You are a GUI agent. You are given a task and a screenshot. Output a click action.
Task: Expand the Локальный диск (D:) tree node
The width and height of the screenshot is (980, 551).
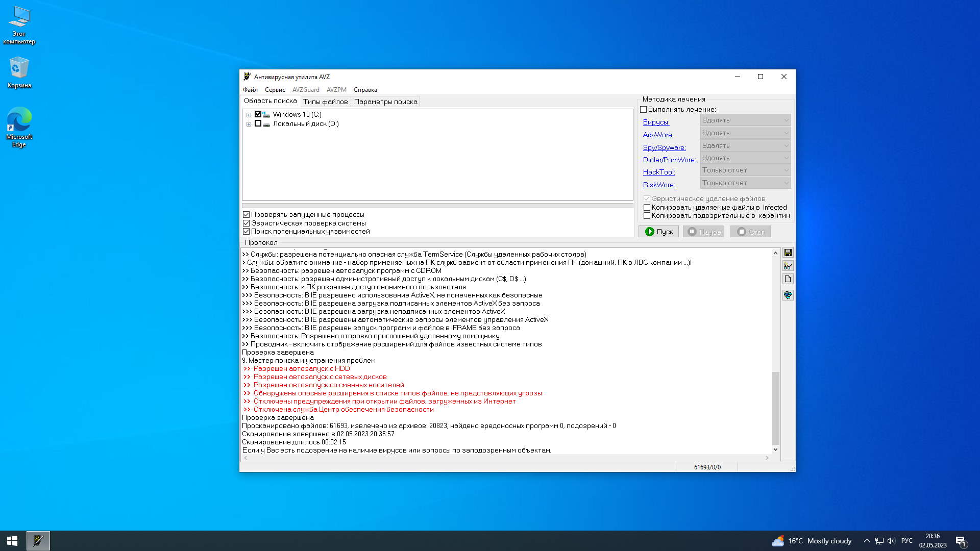249,124
